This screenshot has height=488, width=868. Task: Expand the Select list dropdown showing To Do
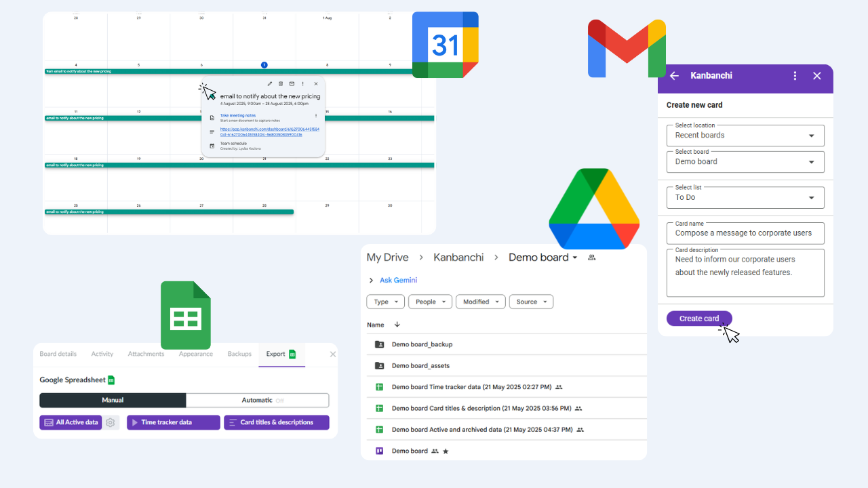[745, 197]
